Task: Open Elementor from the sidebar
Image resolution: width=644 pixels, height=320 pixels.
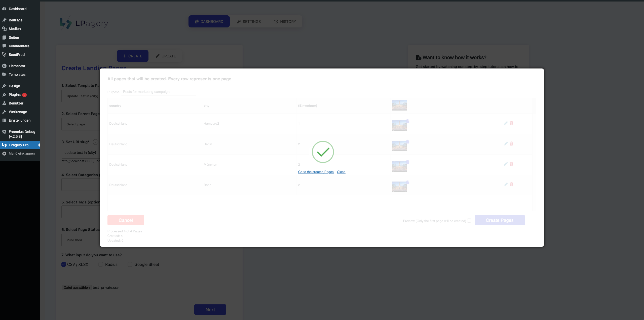Action: coord(17,66)
